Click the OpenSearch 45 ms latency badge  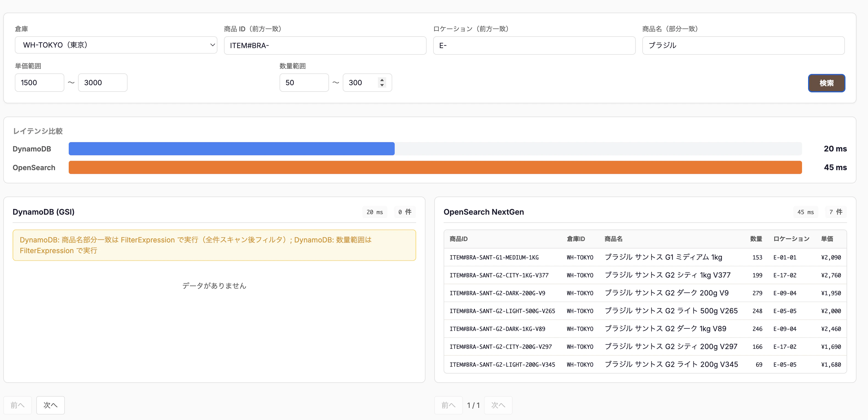point(805,212)
